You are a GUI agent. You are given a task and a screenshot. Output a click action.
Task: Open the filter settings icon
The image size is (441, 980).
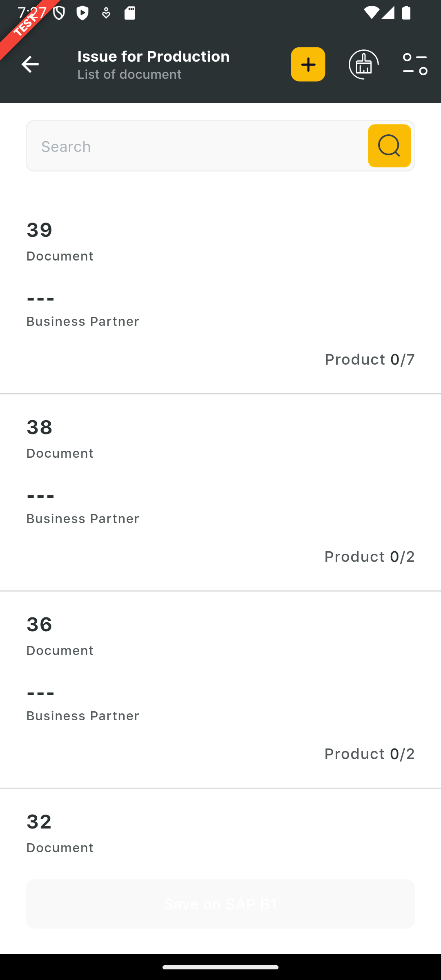coord(415,65)
